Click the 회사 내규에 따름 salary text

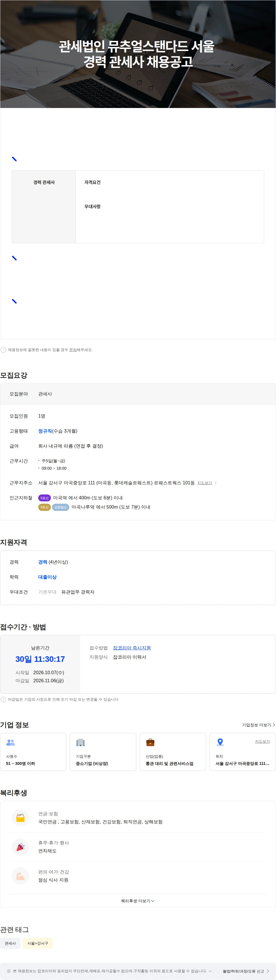71,446
